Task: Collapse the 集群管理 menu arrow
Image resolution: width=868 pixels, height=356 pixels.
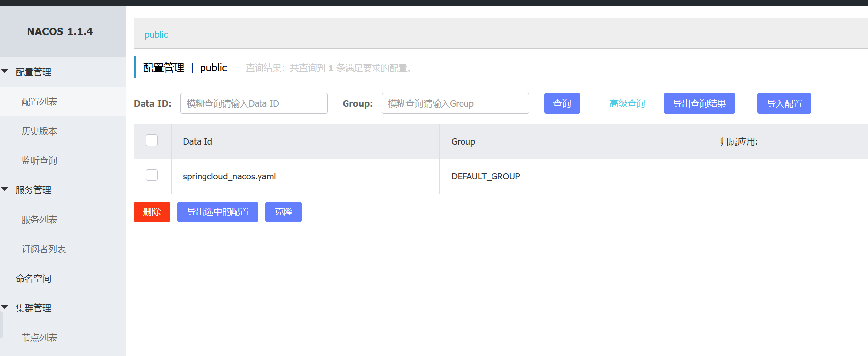Action: pos(5,308)
